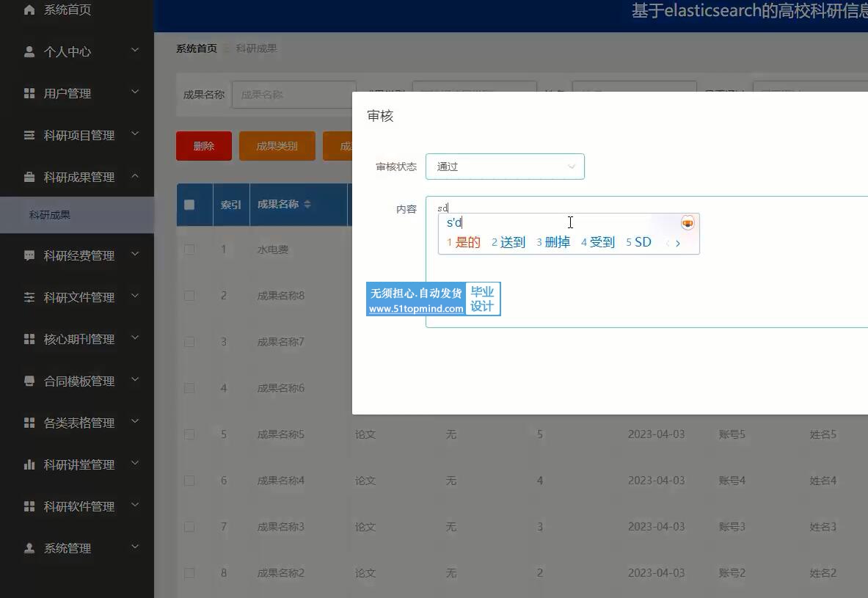Go to next IME candidate page arrow

point(677,243)
